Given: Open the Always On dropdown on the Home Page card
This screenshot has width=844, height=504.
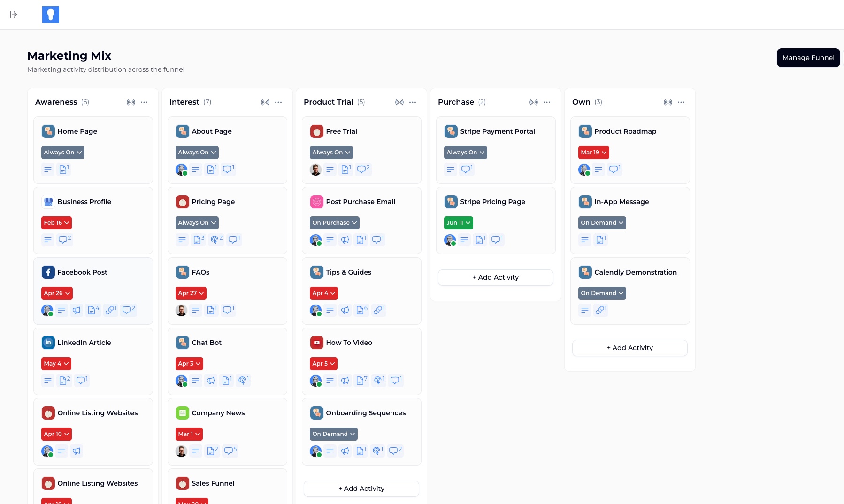Looking at the screenshot, I should [x=62, y=152].
